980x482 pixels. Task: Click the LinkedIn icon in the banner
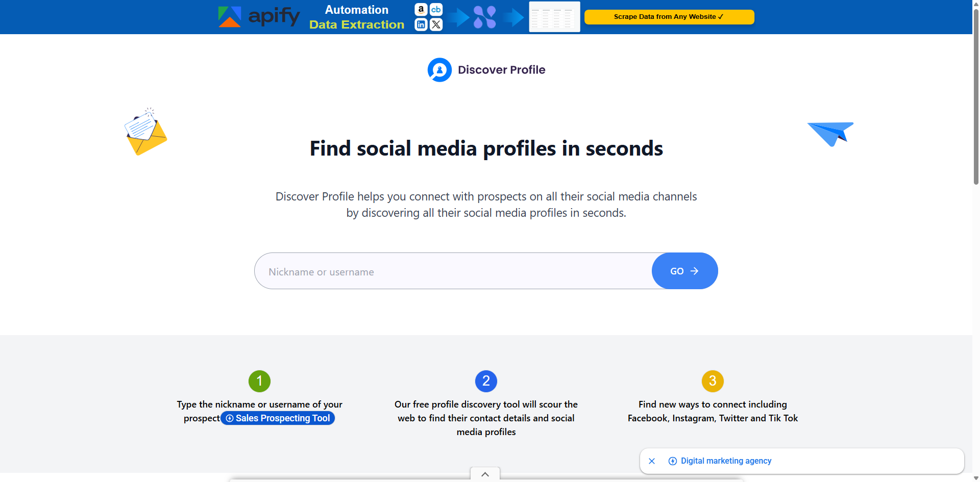(x=421, y=24)
